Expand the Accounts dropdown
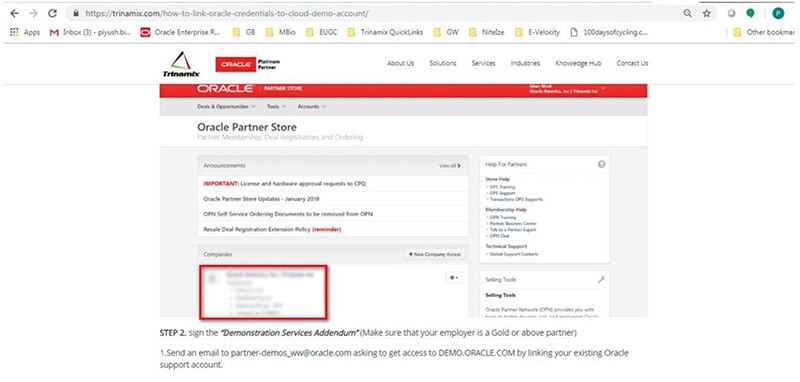 click(x=311, y=107)
